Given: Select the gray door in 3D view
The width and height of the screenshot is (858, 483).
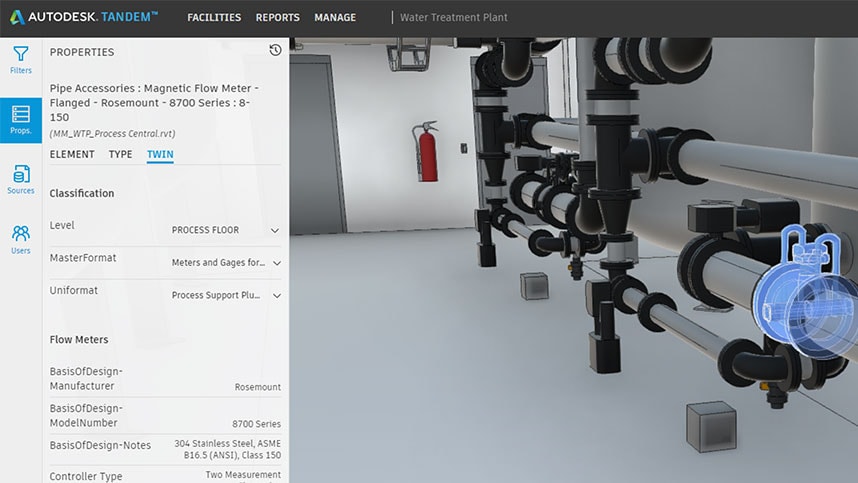Looking at the screenshot, I should [x=317, y=145].
